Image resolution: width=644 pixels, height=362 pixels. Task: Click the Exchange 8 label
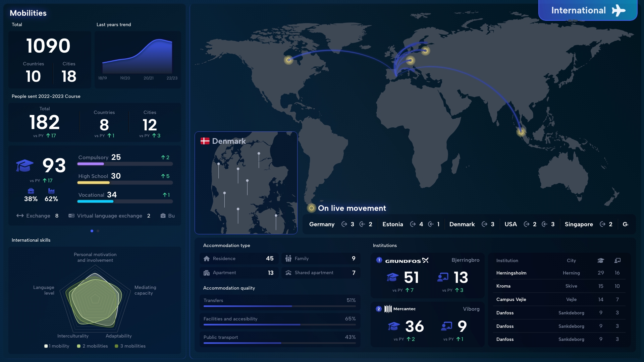(x=38, y=216)
